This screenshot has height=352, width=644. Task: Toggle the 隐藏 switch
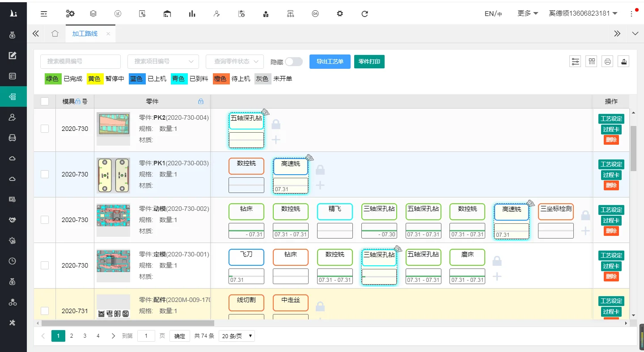tap(293, 62)
